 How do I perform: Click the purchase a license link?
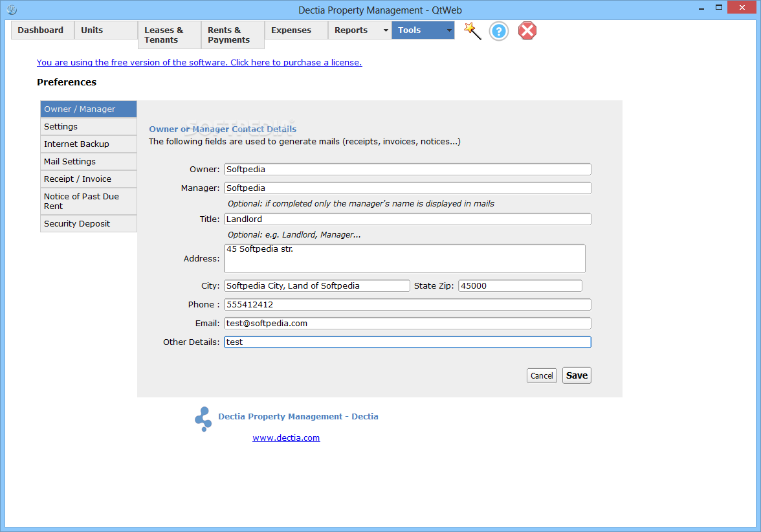[x=199, y=62]
